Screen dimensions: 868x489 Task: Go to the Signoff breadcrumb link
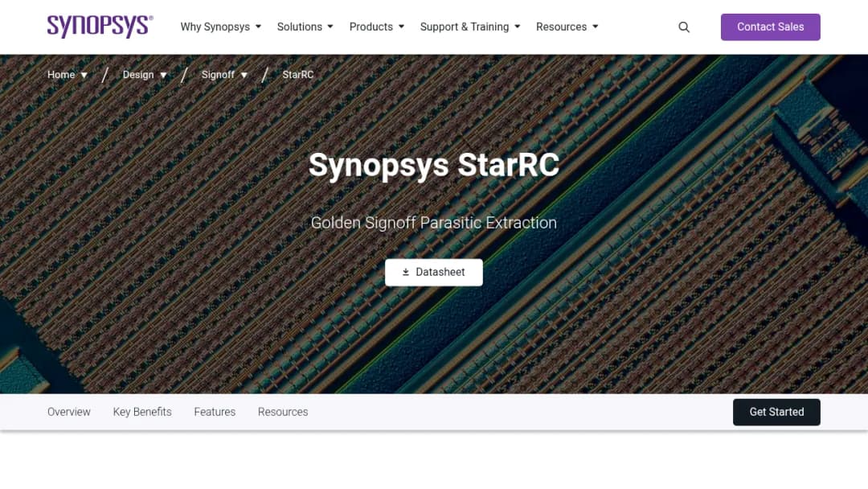(218, 75)
